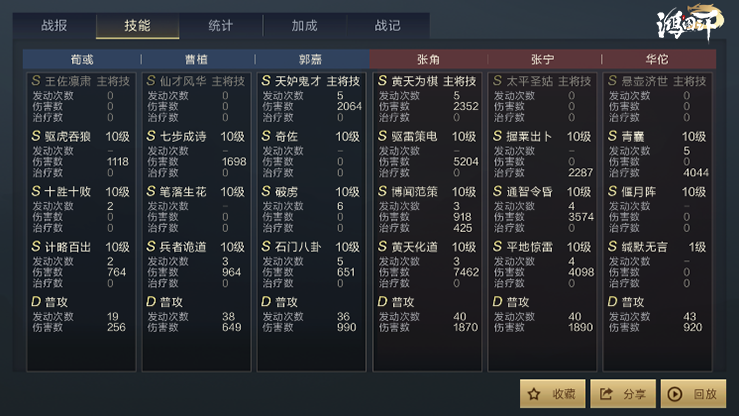Click the D rank icon under 华佗's 普攻

click(612, 302)
